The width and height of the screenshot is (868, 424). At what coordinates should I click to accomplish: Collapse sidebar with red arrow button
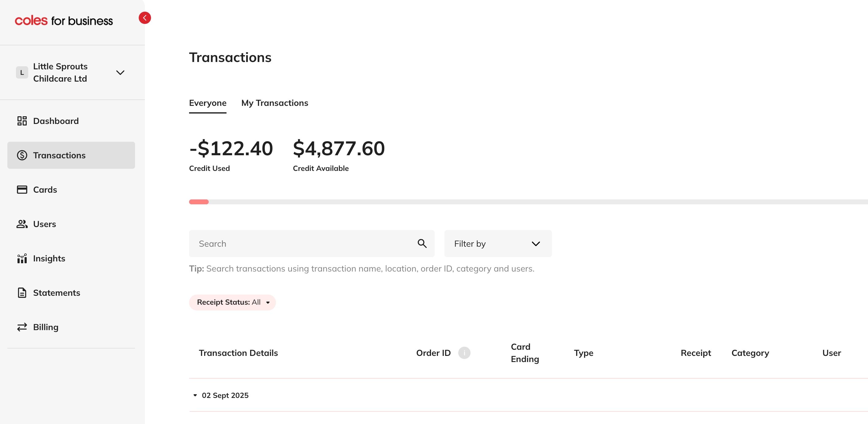tap(145, 18)
